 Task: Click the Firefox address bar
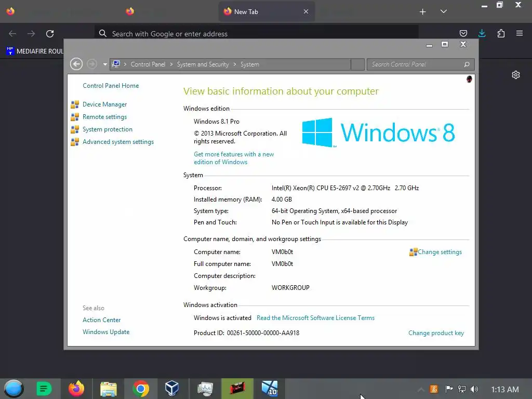[257, 34]
